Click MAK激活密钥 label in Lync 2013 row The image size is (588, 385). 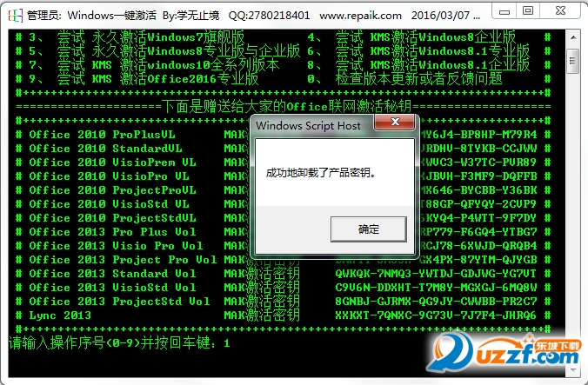(x=262, y=315)
